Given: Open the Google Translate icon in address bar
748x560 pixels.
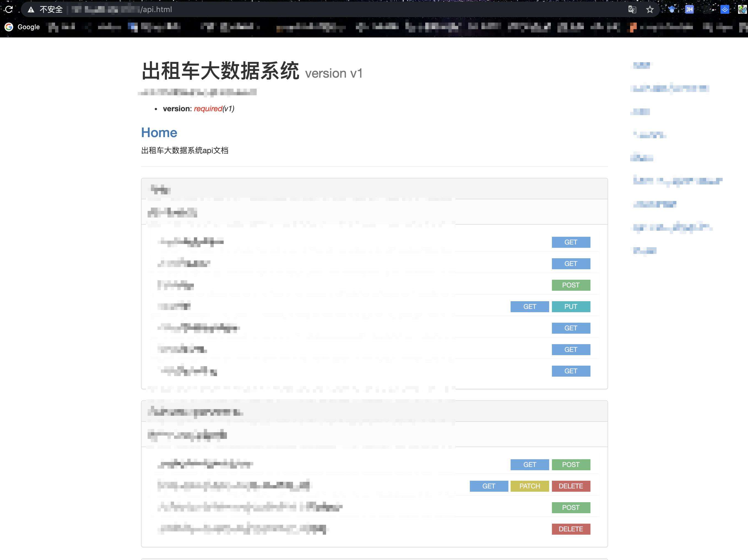Looking at the screenshot, I should pyautogui.click(x=632, y=9).
